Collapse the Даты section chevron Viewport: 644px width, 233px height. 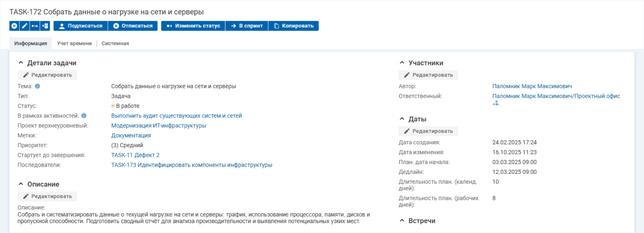pyautogui.click(x=402, y=119)
